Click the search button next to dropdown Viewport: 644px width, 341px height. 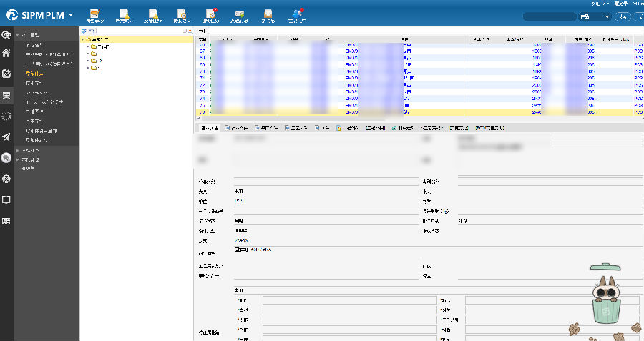[623, 16]
